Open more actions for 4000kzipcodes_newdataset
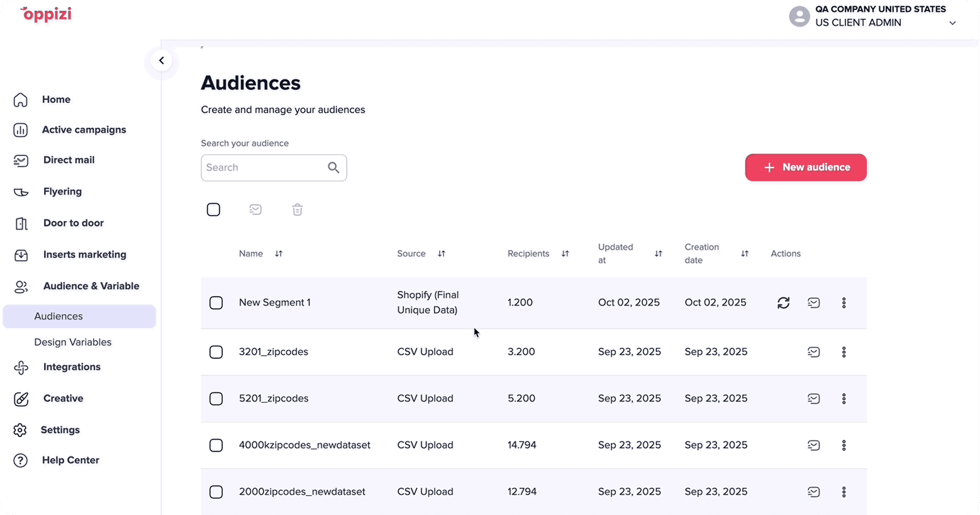The width and height of the screenshot is (980, 515). 844,445
